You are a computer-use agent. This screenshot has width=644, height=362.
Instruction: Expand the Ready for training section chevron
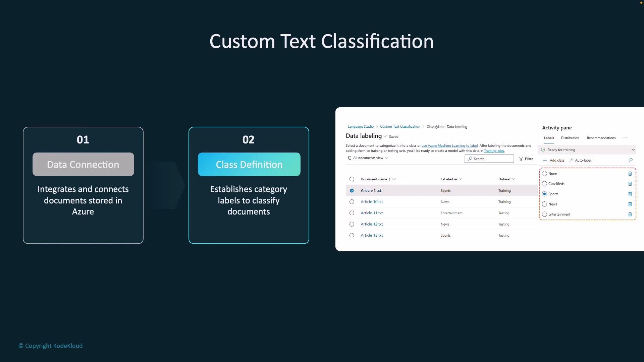[x=633, y=150]
